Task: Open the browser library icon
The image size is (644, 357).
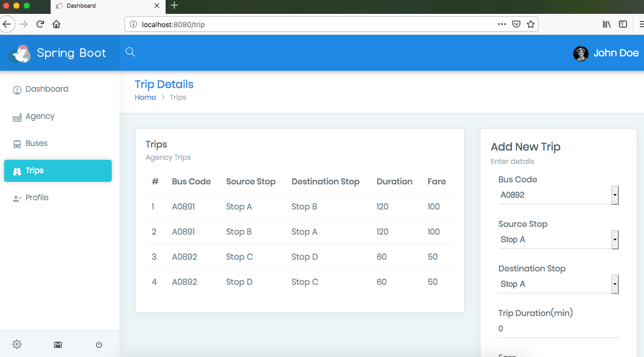Action: (x=607, y=24)
